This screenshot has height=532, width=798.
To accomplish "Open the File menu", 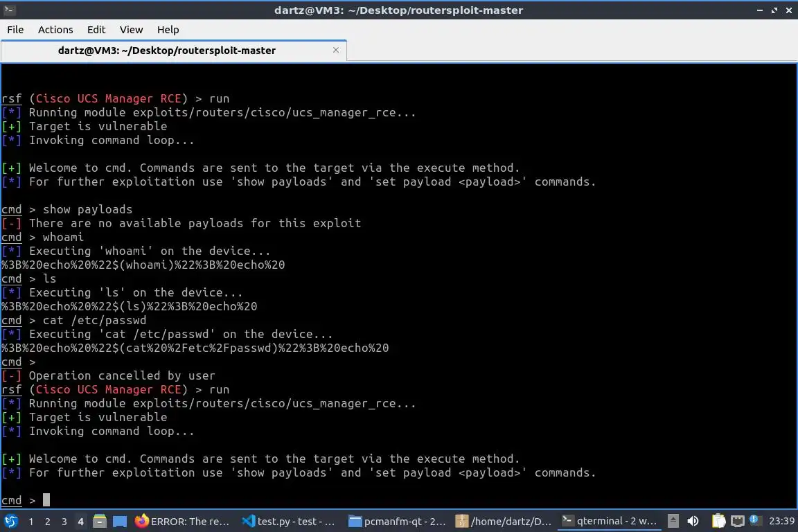I will coord(15,30).
